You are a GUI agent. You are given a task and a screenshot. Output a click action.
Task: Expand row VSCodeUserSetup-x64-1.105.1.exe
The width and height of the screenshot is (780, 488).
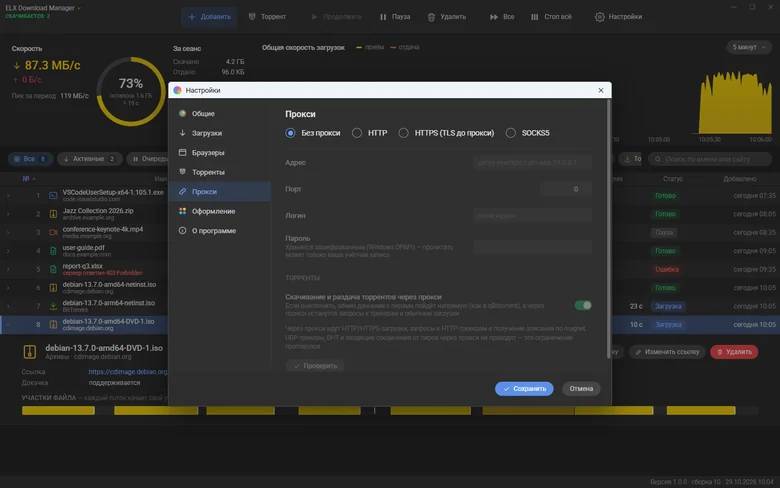pos(8,195)
